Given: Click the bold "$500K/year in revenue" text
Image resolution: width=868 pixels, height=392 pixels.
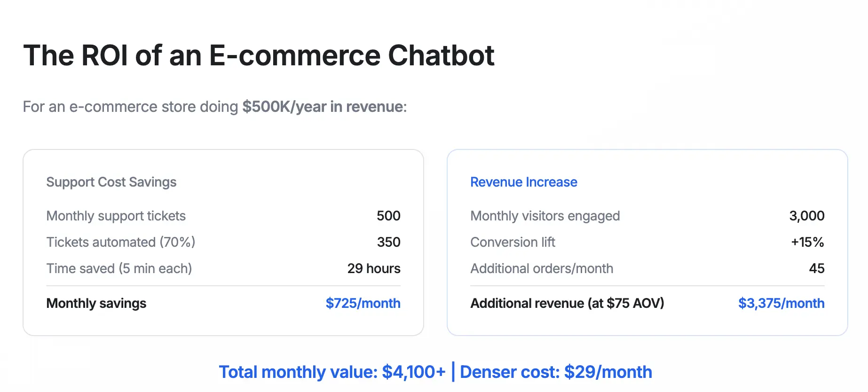Looking at the screenshot, I should coord(324,107).
